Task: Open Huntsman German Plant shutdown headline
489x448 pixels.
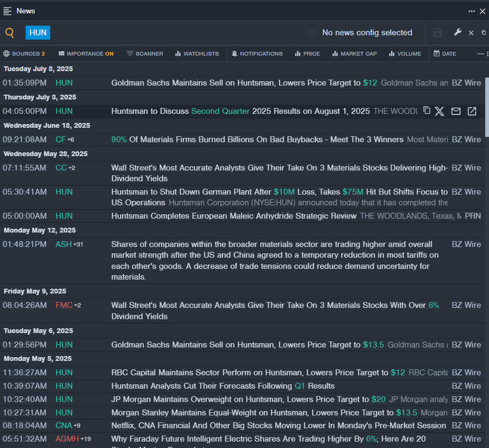Action: click(280, 197)
